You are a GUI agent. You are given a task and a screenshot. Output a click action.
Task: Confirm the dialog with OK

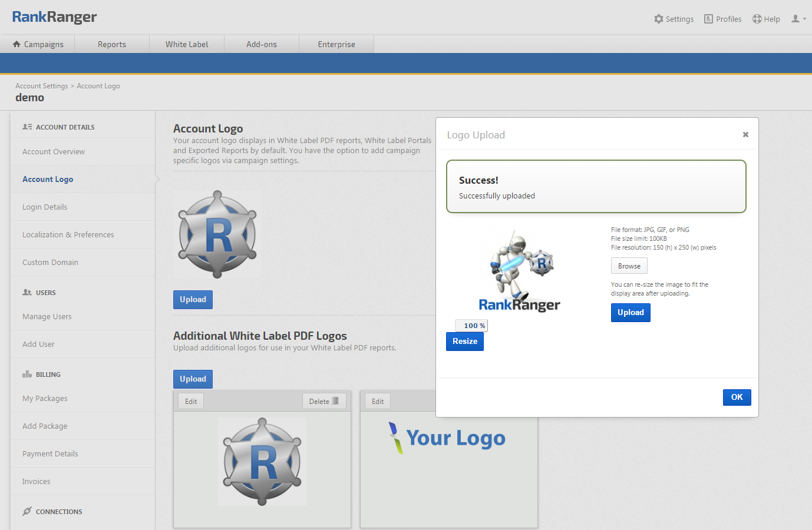(737, 397)
